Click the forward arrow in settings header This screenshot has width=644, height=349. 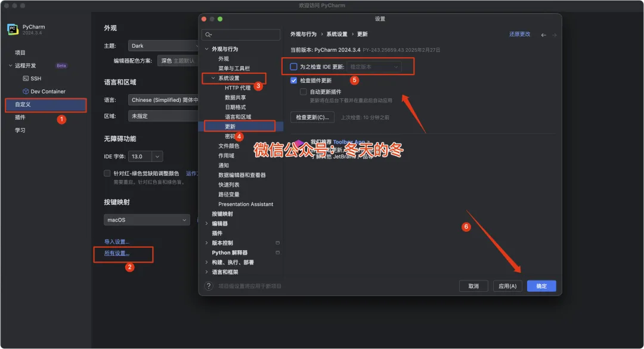555,35
